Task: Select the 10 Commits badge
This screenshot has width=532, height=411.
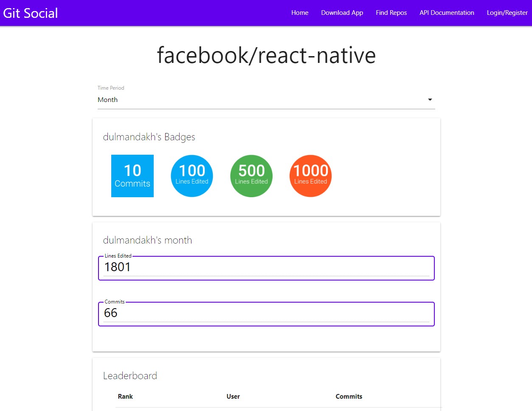Action: click(x=132, y=176)
